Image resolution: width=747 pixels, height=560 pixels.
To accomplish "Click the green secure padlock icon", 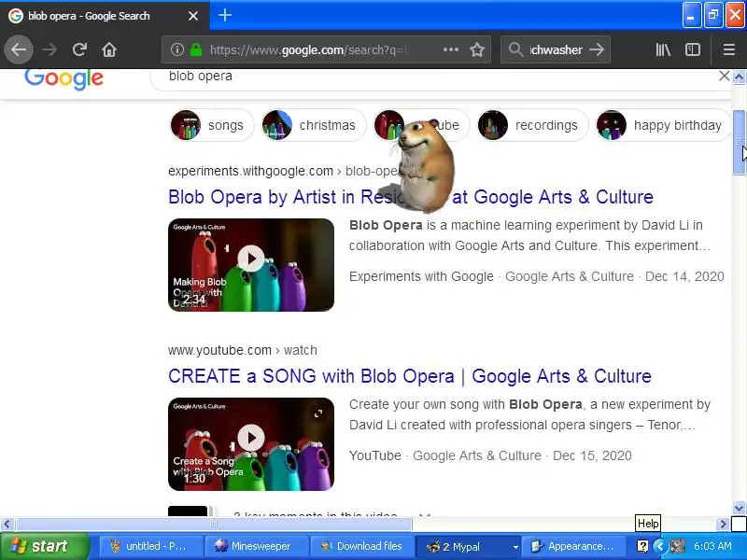I will pyautogui.click(x=196, y=49).
